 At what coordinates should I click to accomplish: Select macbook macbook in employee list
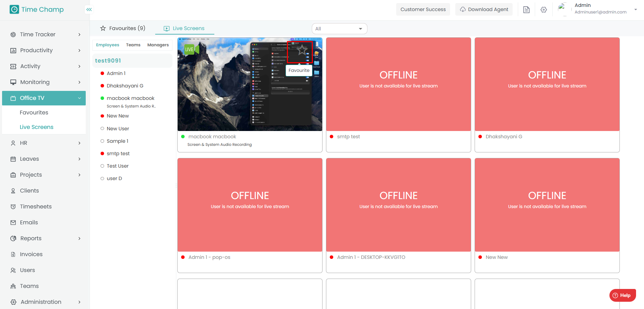(x=130, y=98)
